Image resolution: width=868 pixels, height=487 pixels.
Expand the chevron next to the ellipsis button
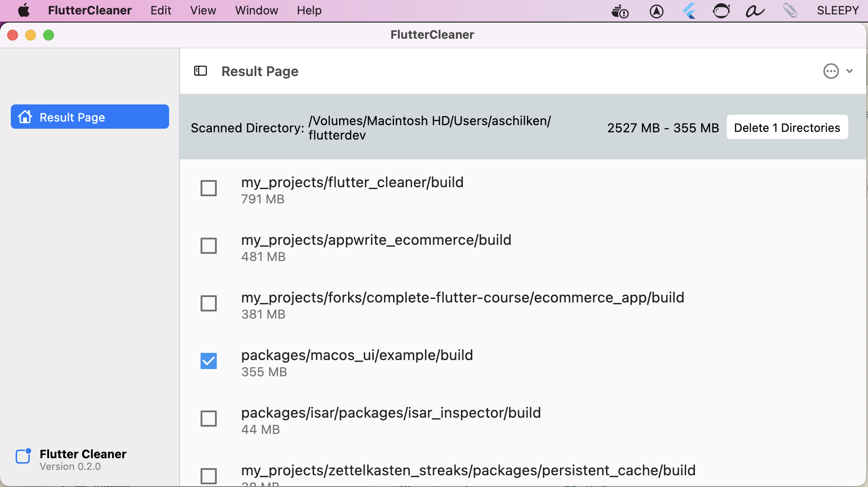850,71
